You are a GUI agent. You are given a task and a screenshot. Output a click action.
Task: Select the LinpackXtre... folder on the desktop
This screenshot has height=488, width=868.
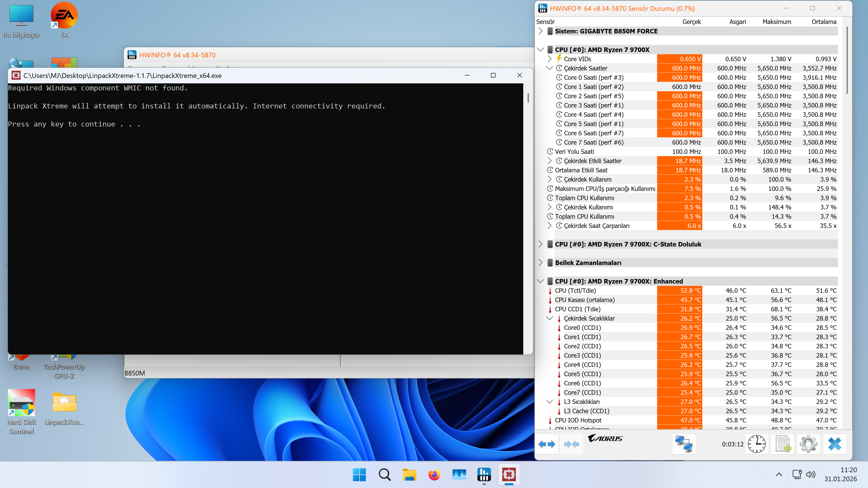tap(64, 408)
